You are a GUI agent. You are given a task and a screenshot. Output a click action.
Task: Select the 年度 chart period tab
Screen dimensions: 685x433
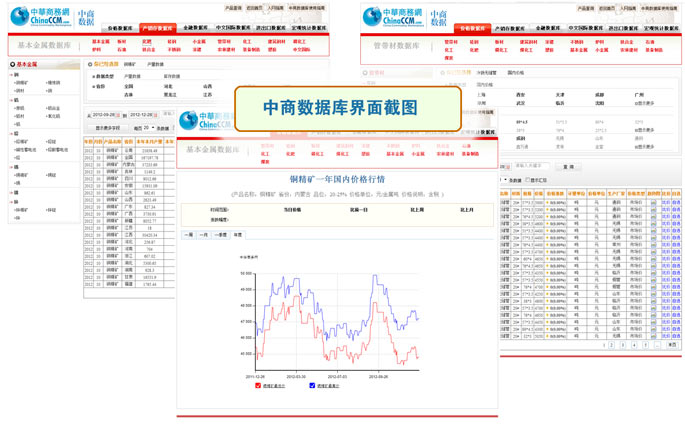238,234
